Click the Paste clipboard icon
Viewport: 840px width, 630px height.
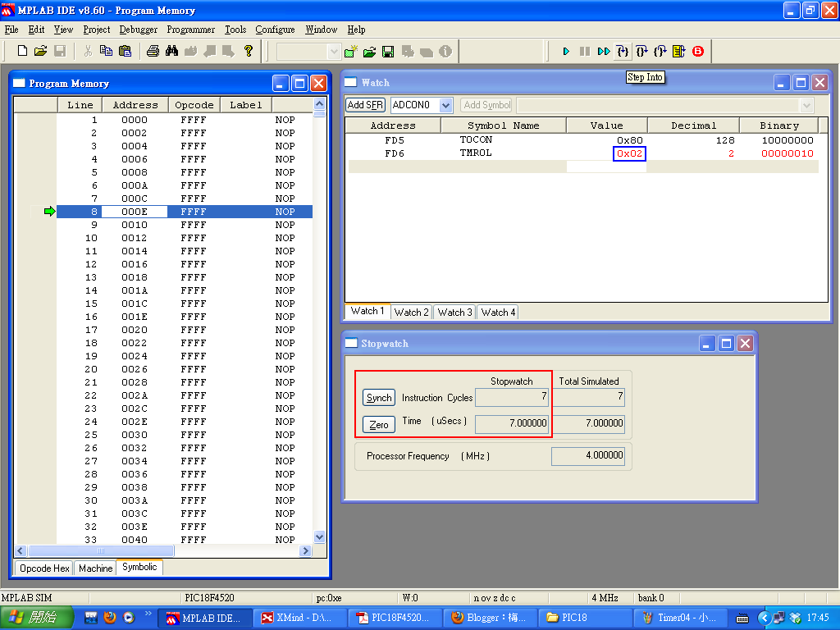point(125,51)
